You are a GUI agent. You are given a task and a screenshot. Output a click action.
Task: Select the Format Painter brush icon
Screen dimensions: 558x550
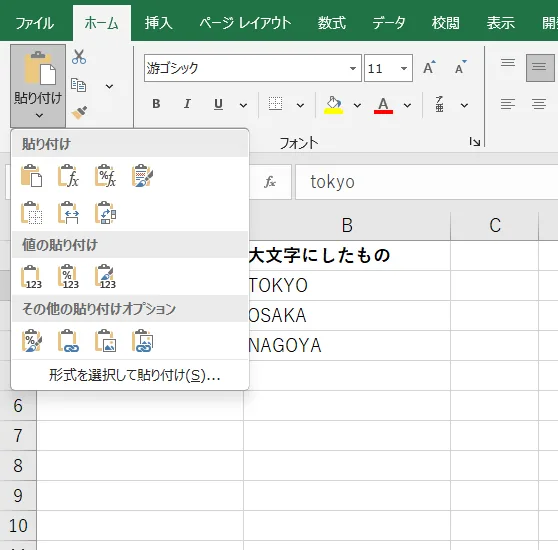(x=79, y=112)
